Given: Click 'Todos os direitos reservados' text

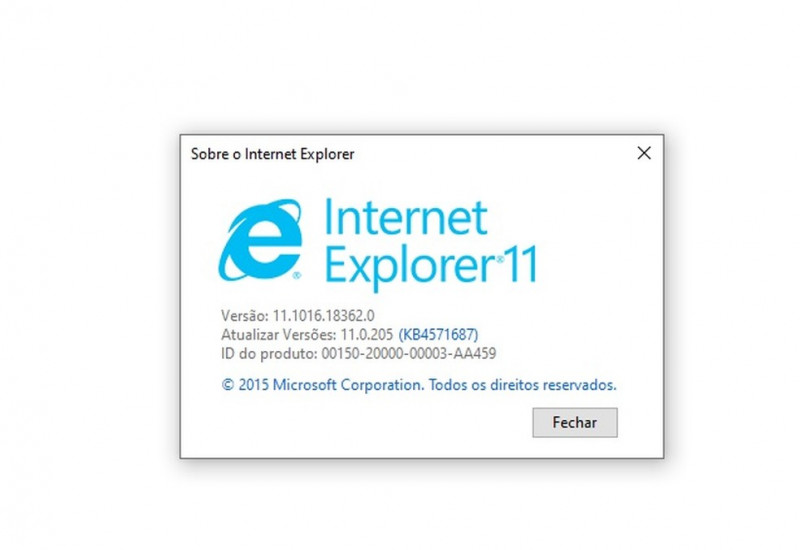Looking at the screenshot, I should tap(522, 385).
